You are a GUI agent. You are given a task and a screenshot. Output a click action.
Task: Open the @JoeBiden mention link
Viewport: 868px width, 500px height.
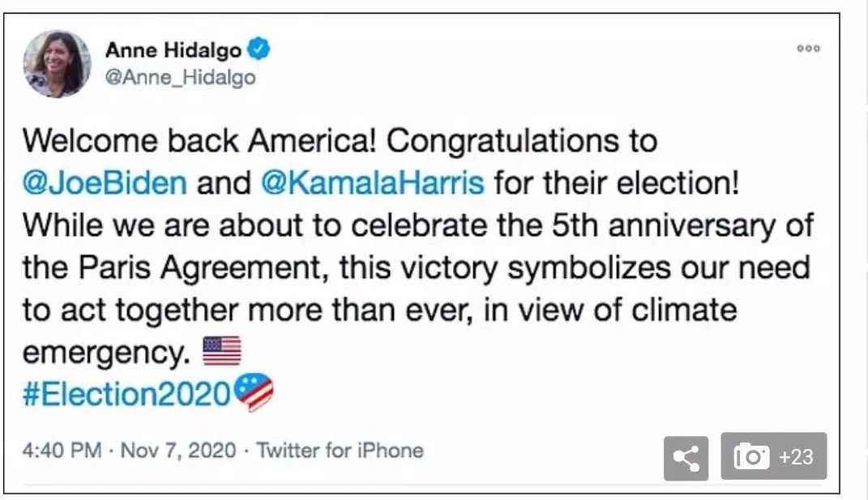[x=105, y=182]
